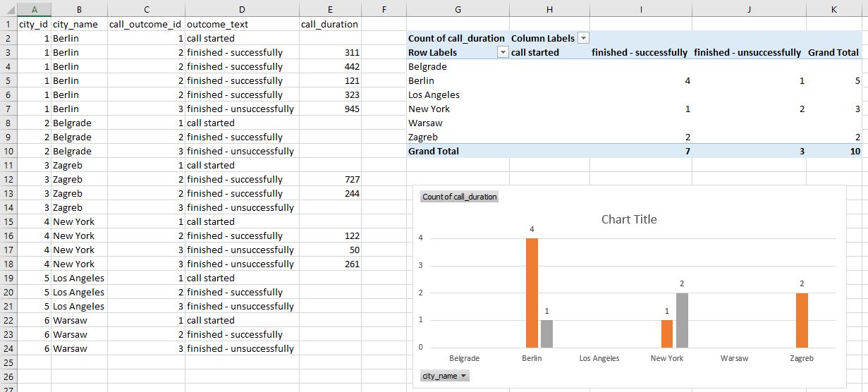
Task: Click the Count of call_duration chart field button
Action: [460, 197]
